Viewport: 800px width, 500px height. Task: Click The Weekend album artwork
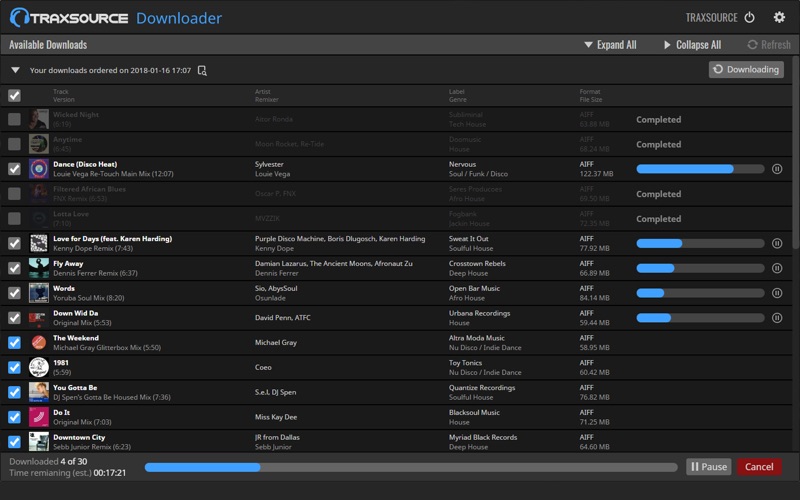tap(39, 342)
